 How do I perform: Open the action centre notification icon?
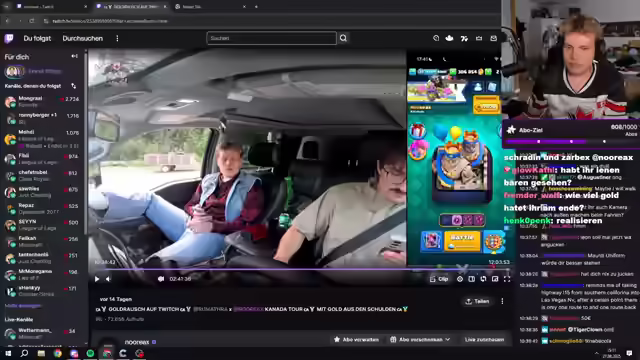pyautogui.click(x=629, y=353)
